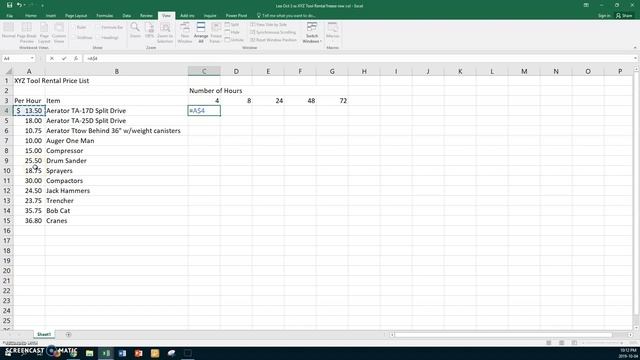Select column D header
Image resolution: width=640 pixels, height=360 pixels.
click(x=236, y=71)
